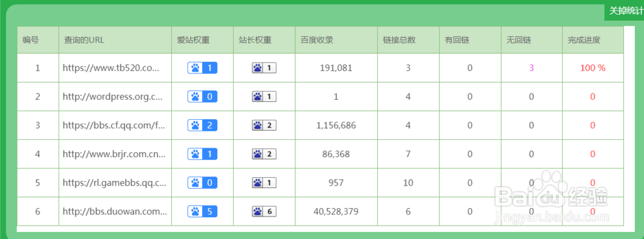
Task: Click the 关掉统计 button
Action: 624,11
